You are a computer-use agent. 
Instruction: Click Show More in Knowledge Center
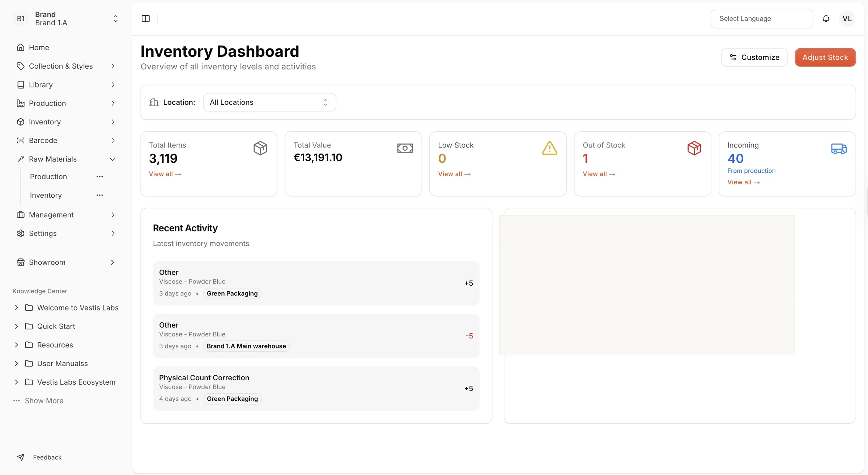click(44, 401)
